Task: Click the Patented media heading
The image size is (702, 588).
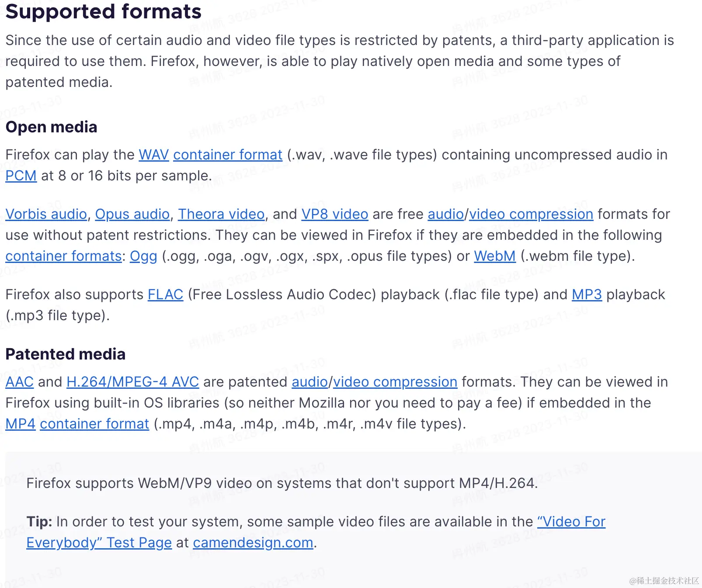Action: [66, 354]
